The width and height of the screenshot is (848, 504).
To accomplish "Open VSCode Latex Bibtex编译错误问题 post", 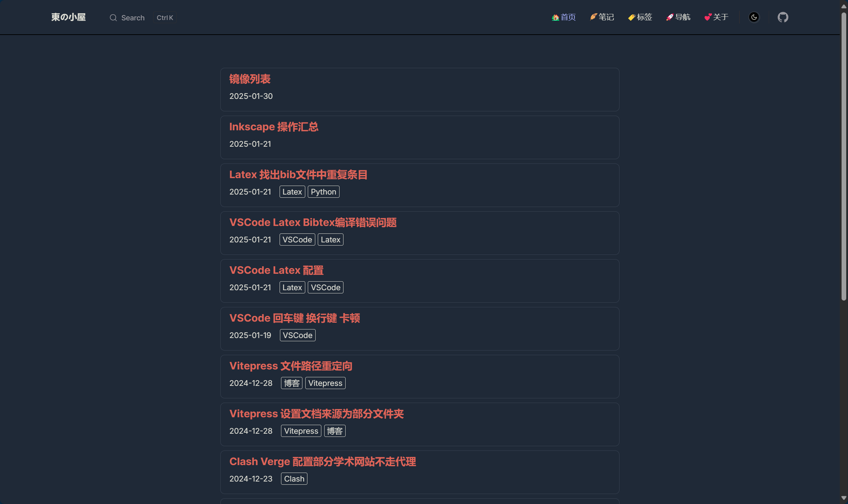I will (x=313, y=222).
